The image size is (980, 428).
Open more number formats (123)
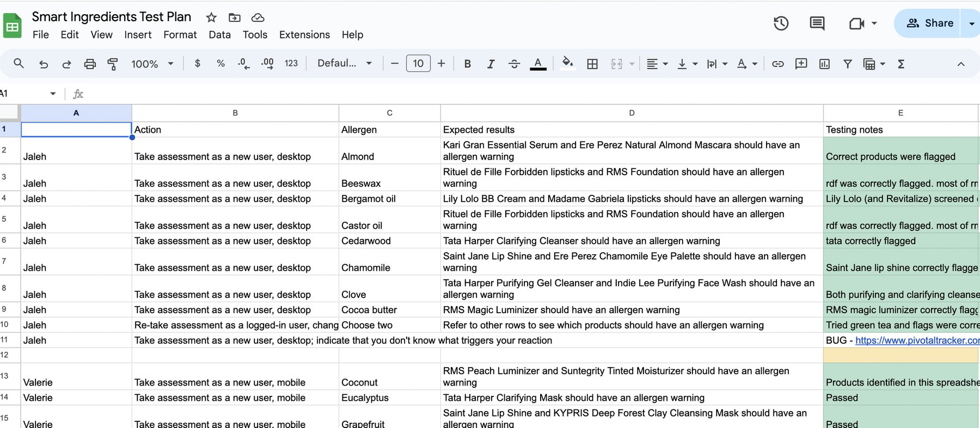(291, 64)
